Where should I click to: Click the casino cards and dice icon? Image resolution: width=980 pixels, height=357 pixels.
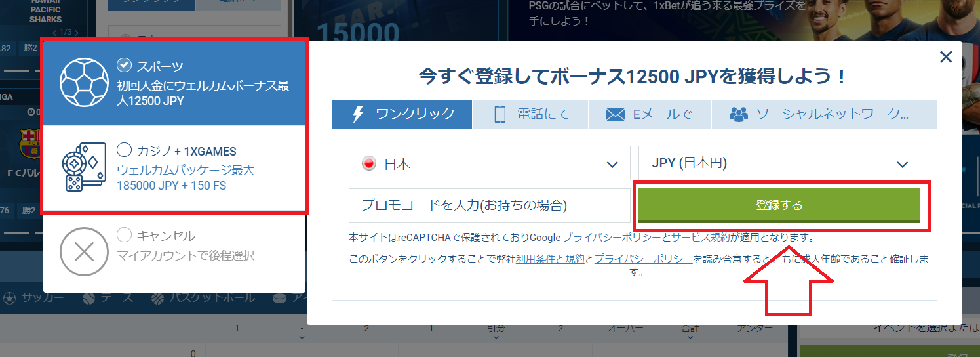83,167
